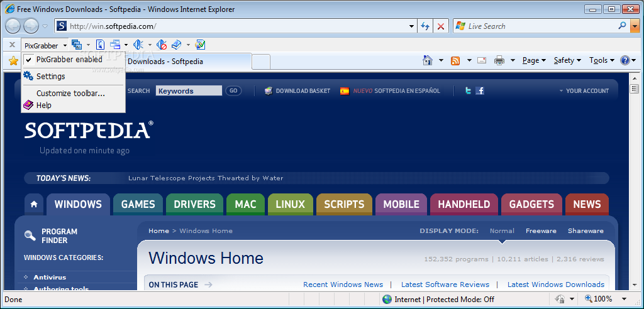Viewport: 644px width, 309px height.
Task: Open the Tools menu
Action: [602, 60]
